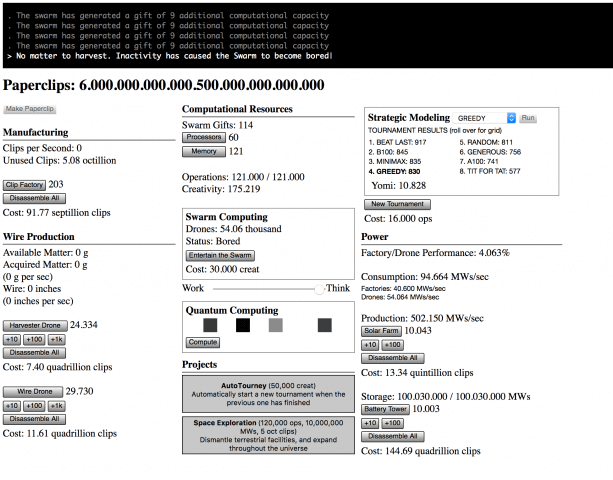Image resolution: width=613 pixels, height=480 pixels.
Task: Add one Wire Drone
Action: pyautogui.click(x=32, y=391)
